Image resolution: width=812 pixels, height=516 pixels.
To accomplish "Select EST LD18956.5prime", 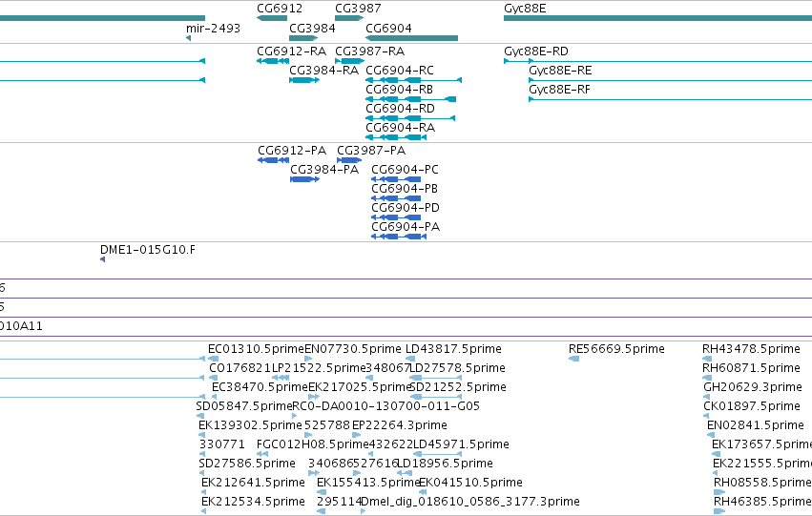I will tap(445, 464).
